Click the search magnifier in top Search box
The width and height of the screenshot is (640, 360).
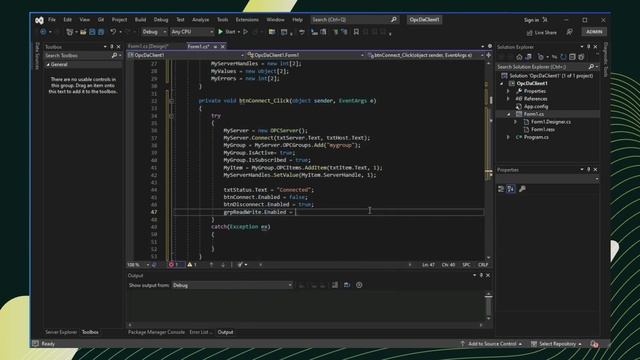(x=393, y=20)
